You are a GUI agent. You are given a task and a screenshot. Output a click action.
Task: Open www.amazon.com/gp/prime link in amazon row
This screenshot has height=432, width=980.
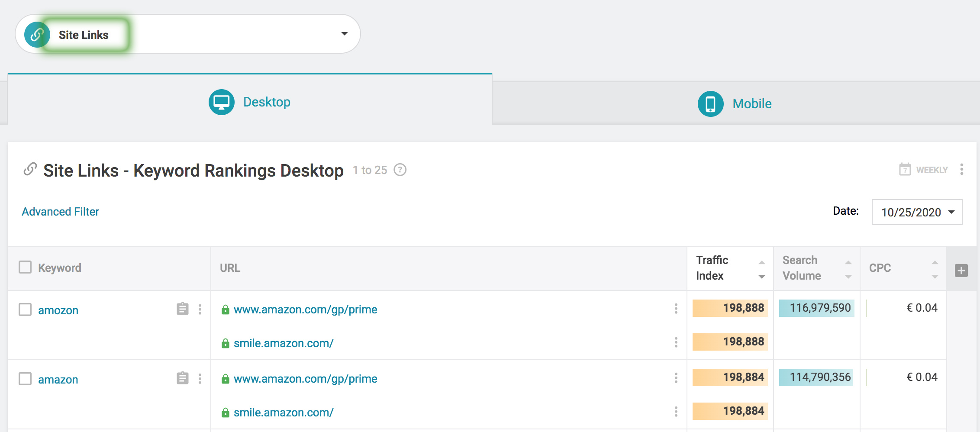306,379
